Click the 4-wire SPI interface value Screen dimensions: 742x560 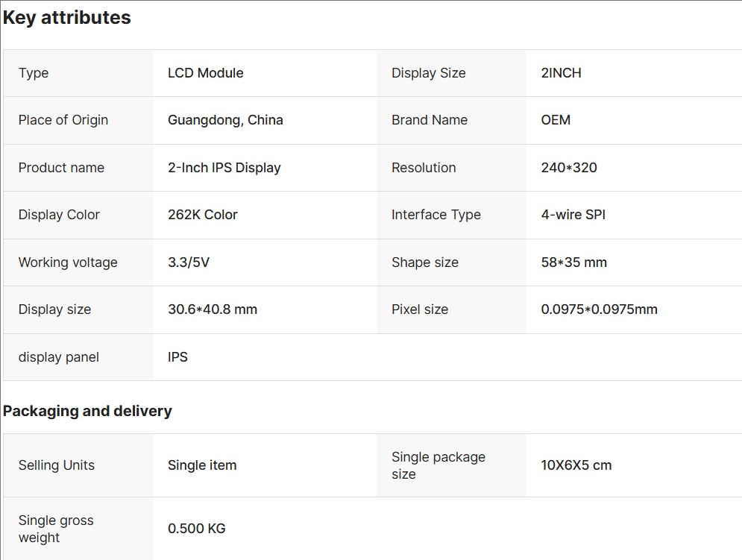[573, 215]
